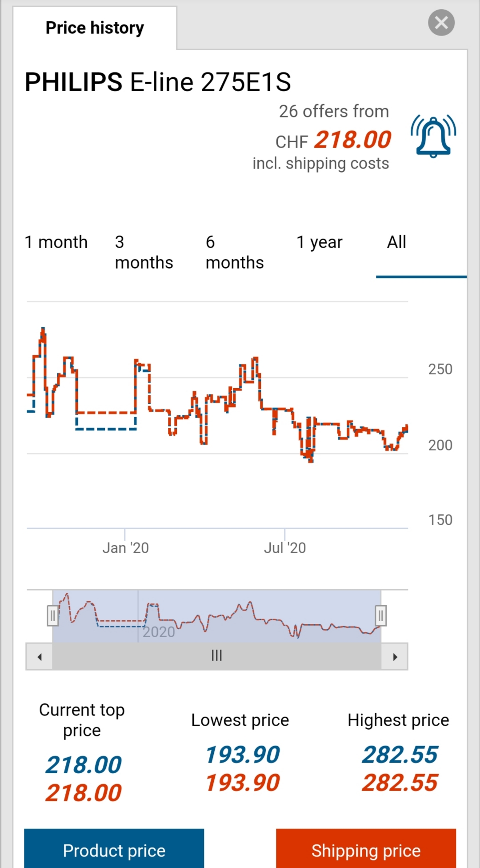The width and height of the screenshot is (480, 868).
Task: Click the 26 offers from text
Action: click(333, 111)
